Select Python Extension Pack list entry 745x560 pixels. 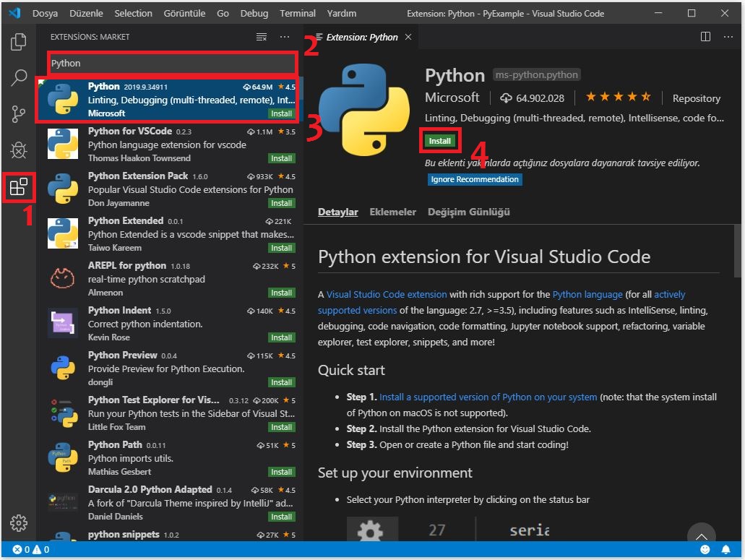click(168, 189)
